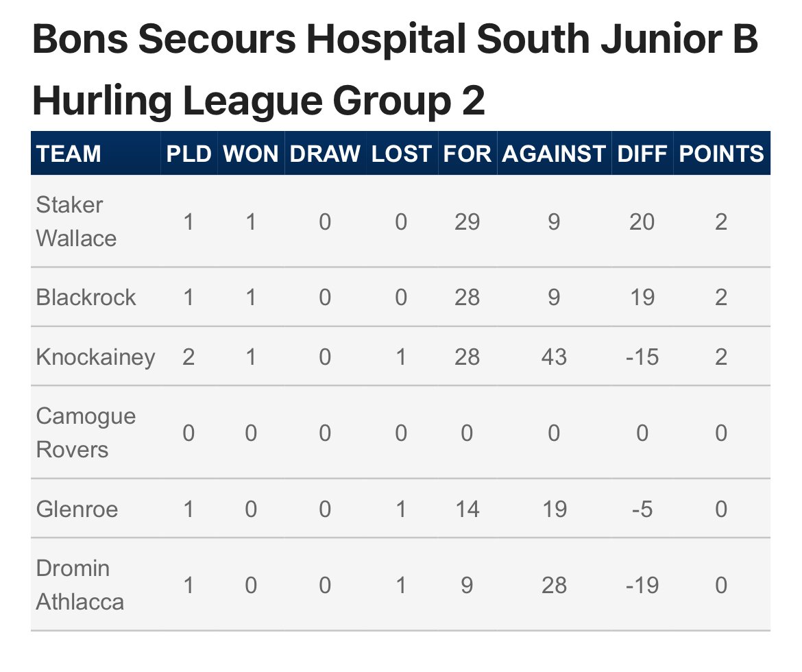Click the FOR column header
The image size is (802, 672).
[x=467, y=154]
